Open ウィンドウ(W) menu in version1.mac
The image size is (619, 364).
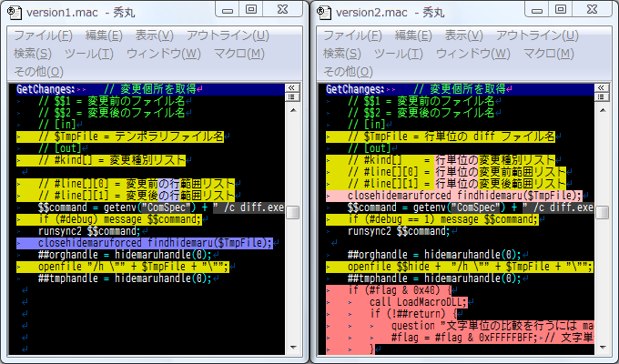coord(164,54)
